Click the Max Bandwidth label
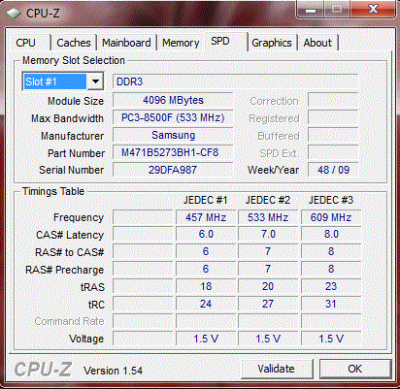 [x=67, y=118]
